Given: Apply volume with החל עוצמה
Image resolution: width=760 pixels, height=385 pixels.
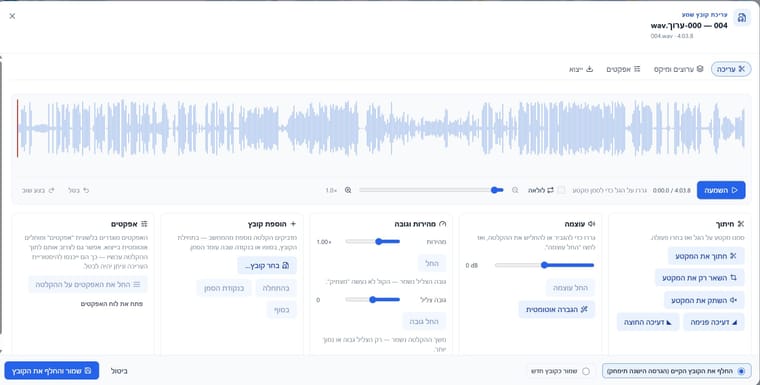Looking at the screenshot, I should click(570, 288).
